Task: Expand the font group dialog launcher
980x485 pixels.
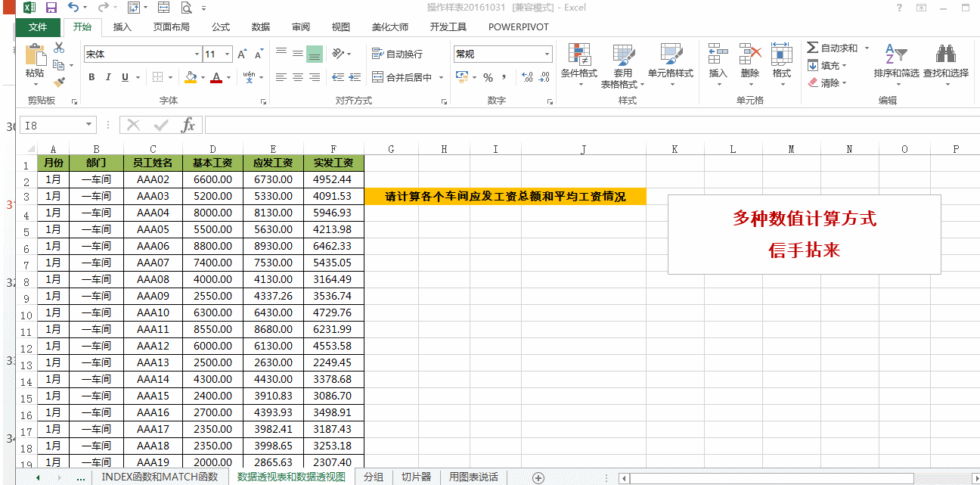Action: click(x=264, y=101)
